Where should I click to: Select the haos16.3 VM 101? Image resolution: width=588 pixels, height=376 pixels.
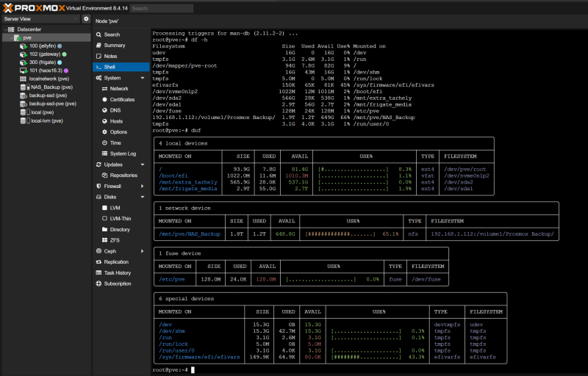point(44,70)
